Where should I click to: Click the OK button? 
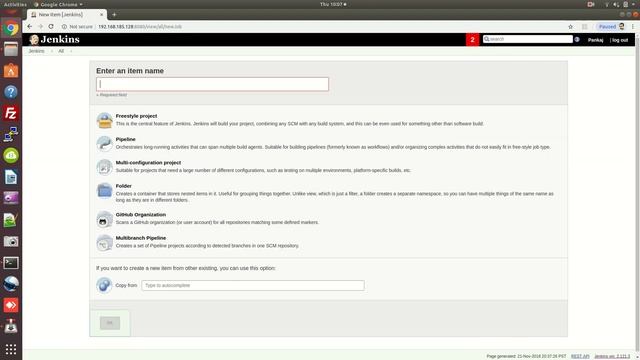[x=110, y=323]
